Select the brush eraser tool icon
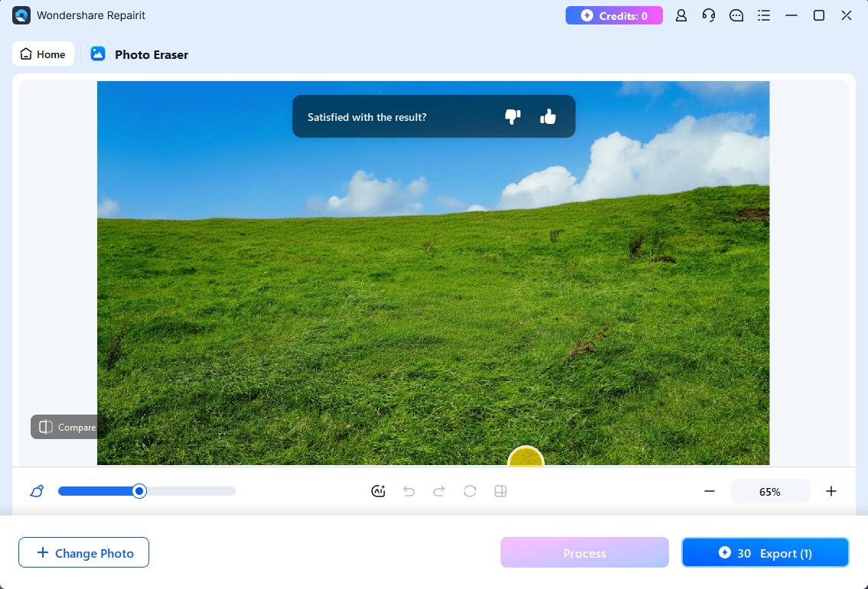 point(37,491)
